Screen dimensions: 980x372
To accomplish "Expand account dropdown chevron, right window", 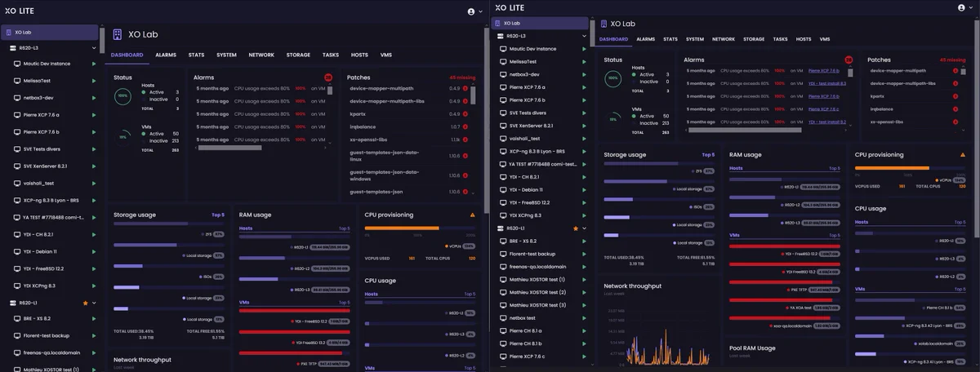I will tap(970, 8).
